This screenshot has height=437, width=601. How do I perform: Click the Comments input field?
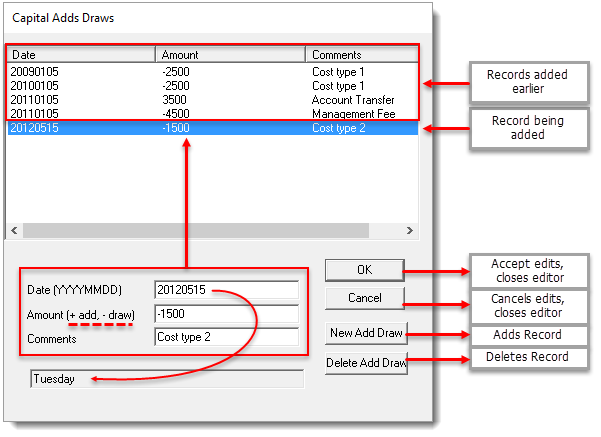pyautogui.click(x=226, y=337)
